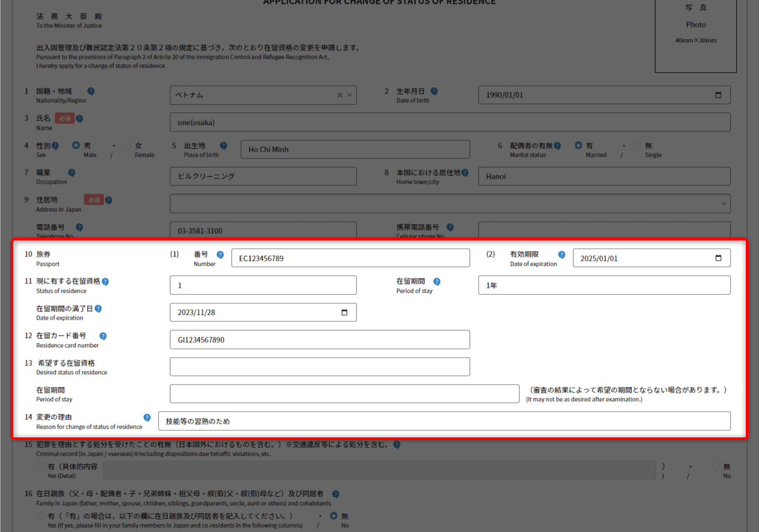Select the Female radio button
759x532 pixels.
click(128, 146)
